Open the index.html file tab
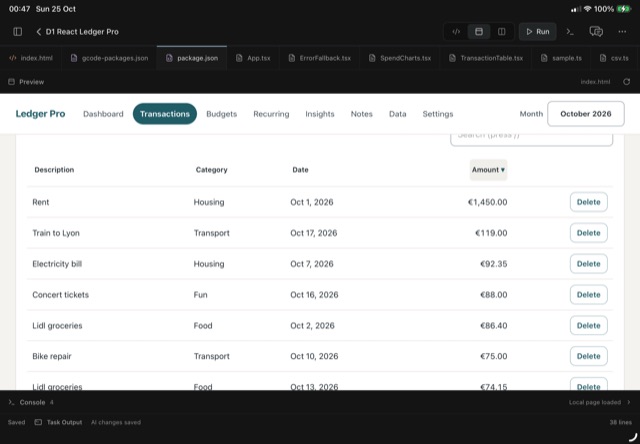Screen dimensions: 640x444 31,58
